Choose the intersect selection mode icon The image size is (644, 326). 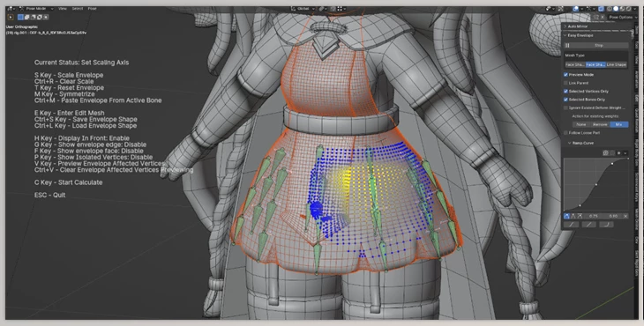[x=46, y=18]
